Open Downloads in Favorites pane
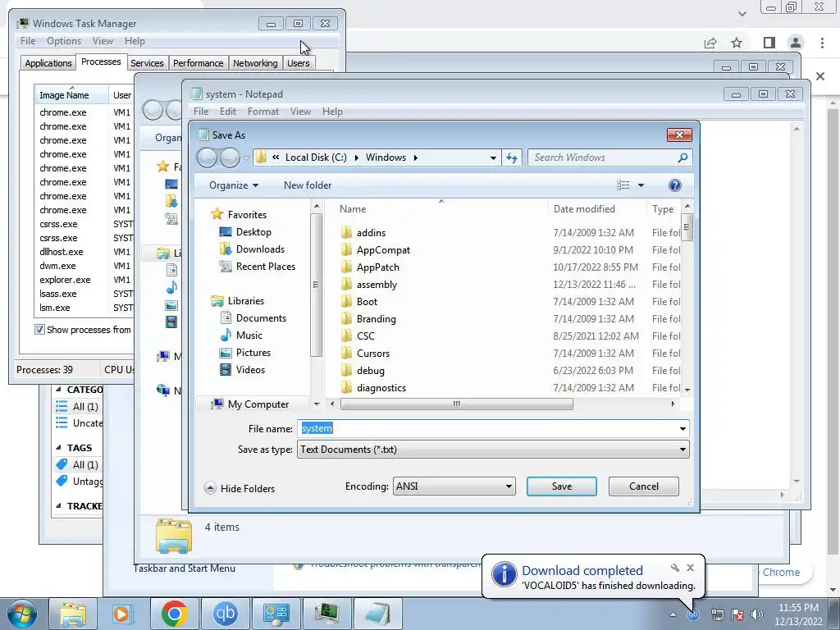Image resolution: width=840 pixels, height=630 pixels. (260, 249)
